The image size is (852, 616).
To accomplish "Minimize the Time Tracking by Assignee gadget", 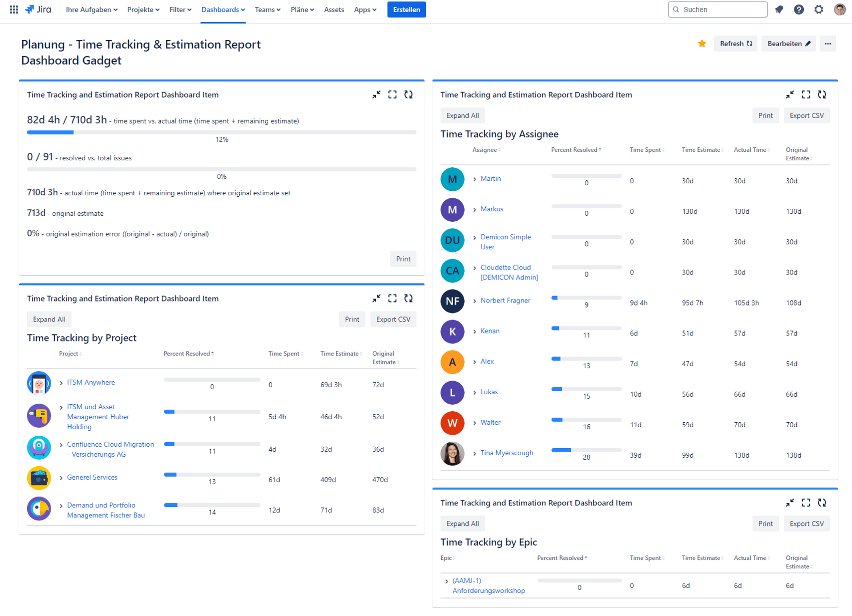I will tap(790, 95).
